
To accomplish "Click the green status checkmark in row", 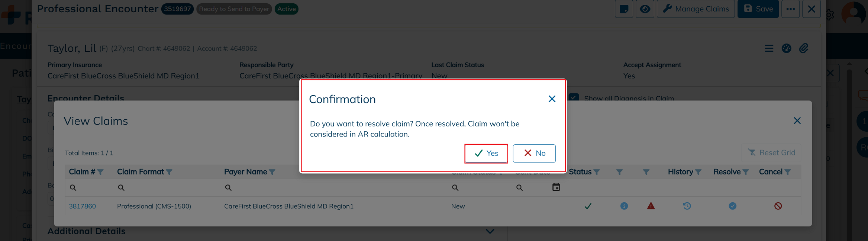I will pos(588,206).
